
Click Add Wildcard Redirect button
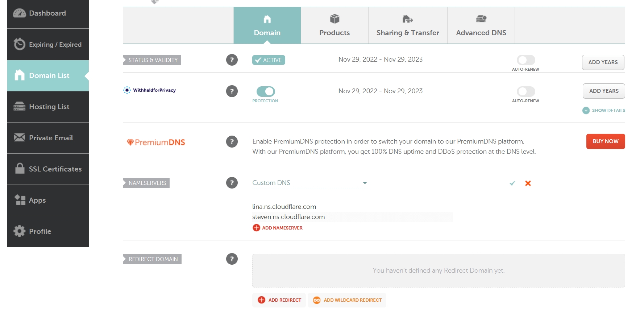pos(347,300)
